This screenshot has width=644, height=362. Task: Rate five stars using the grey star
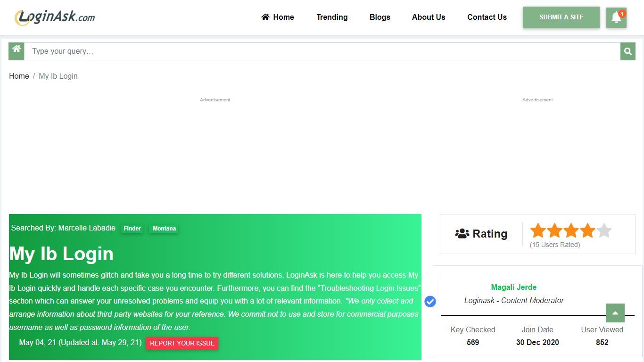coord(604,231)
